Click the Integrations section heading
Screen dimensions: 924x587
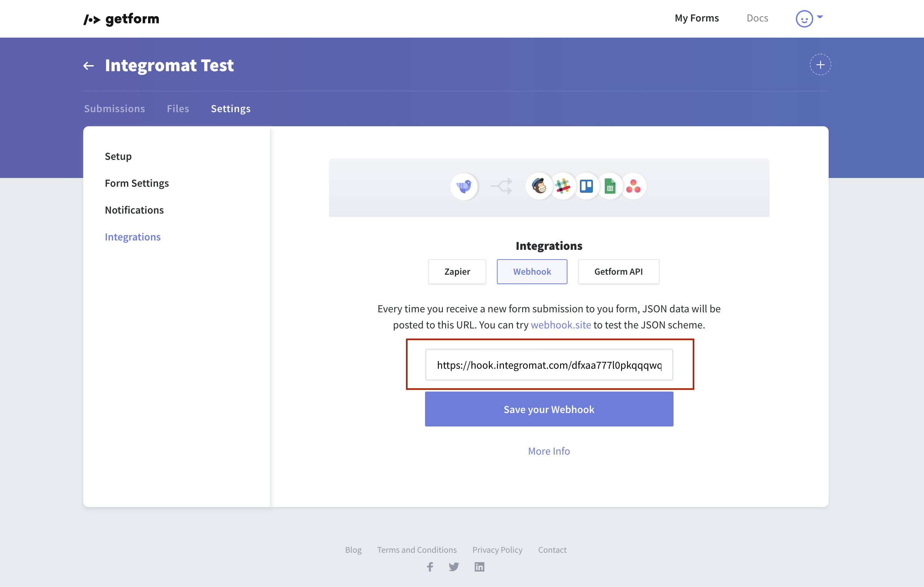click(549, 245)
